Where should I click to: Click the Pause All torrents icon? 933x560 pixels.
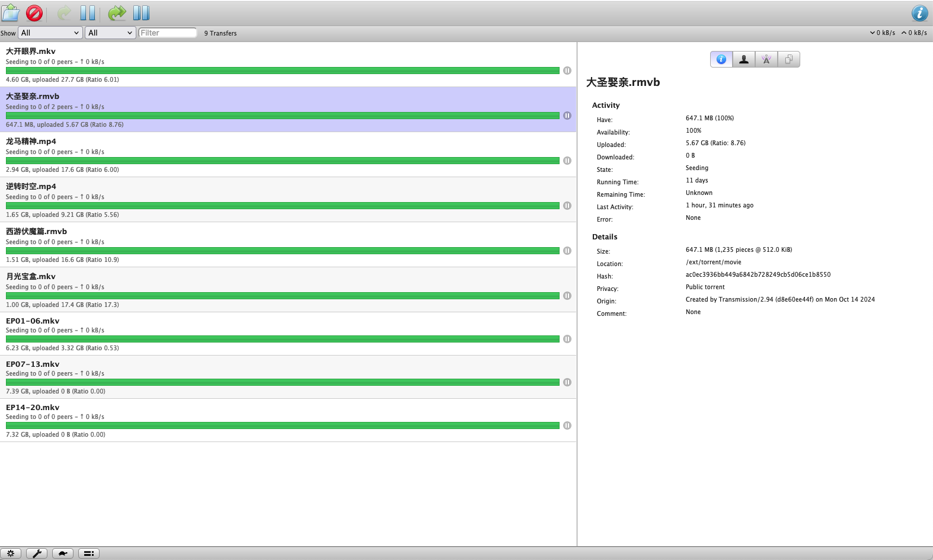coord(141,13)
